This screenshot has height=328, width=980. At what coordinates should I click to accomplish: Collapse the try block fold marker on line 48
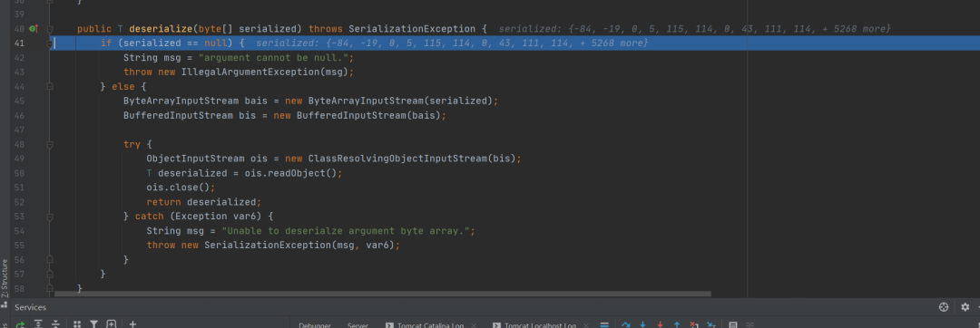pyautogui.click(x=50, y=144)
